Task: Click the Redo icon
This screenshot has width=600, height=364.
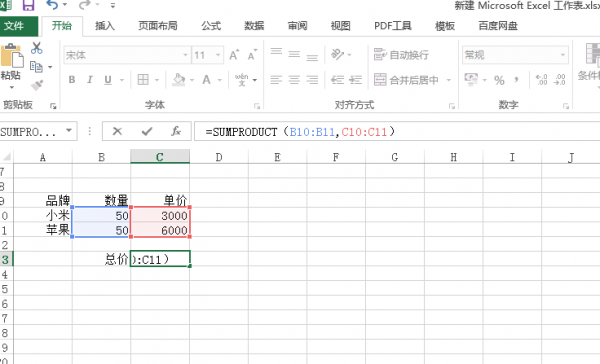Action: [x=85, y=5]
